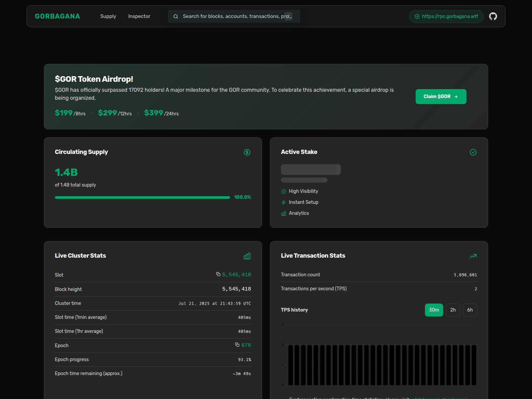Open the Supply navigation item
This screenshot has height=399, width=532.
coord(108,16)
